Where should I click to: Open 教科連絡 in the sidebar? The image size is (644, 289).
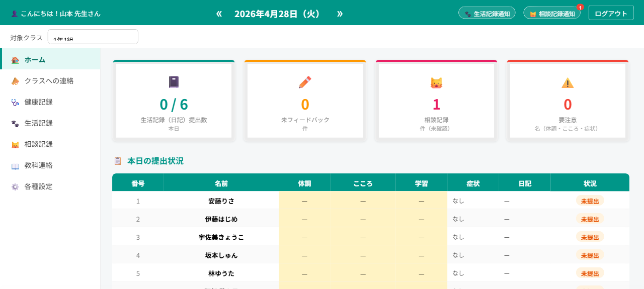click(50, 165)
